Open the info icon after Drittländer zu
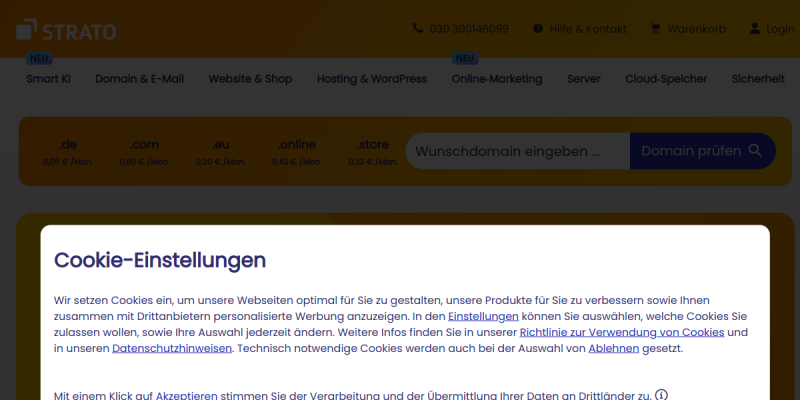Image resolution: width=800 pixels, height=400 pixels. coord(661,395)
